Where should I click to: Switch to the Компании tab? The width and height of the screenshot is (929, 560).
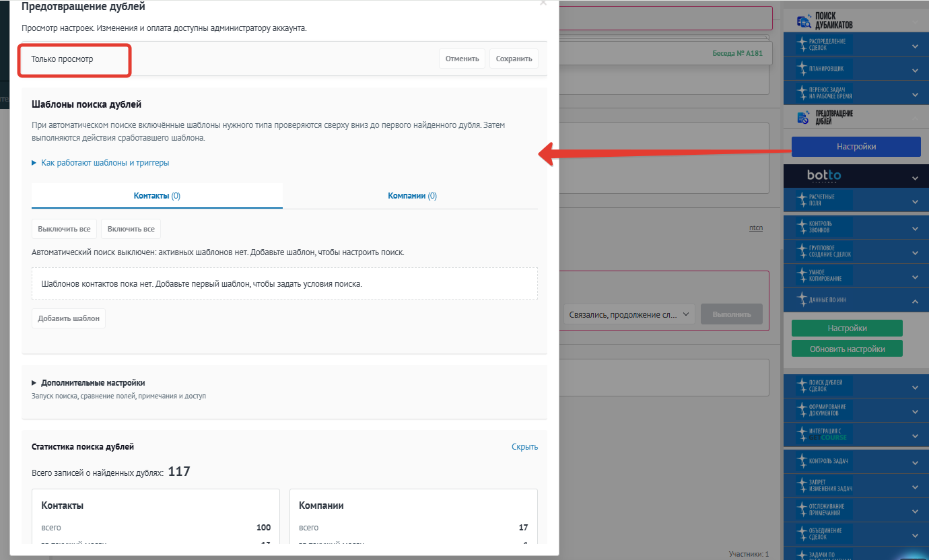tap(412, 196)
